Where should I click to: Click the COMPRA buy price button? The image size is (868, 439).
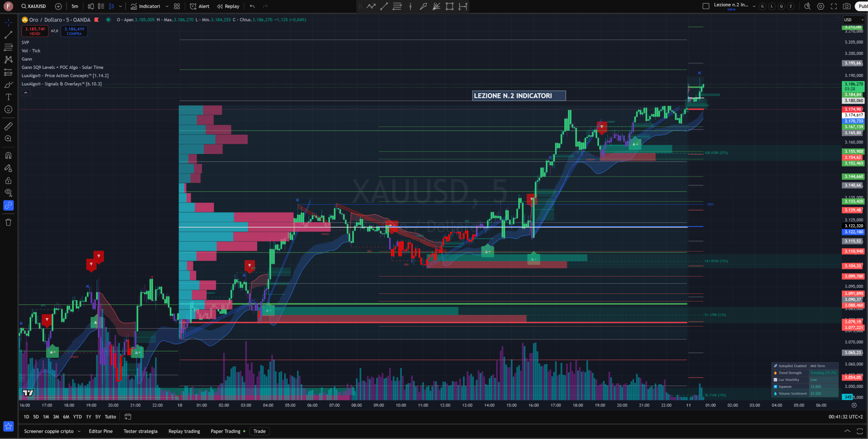[74, 31]
